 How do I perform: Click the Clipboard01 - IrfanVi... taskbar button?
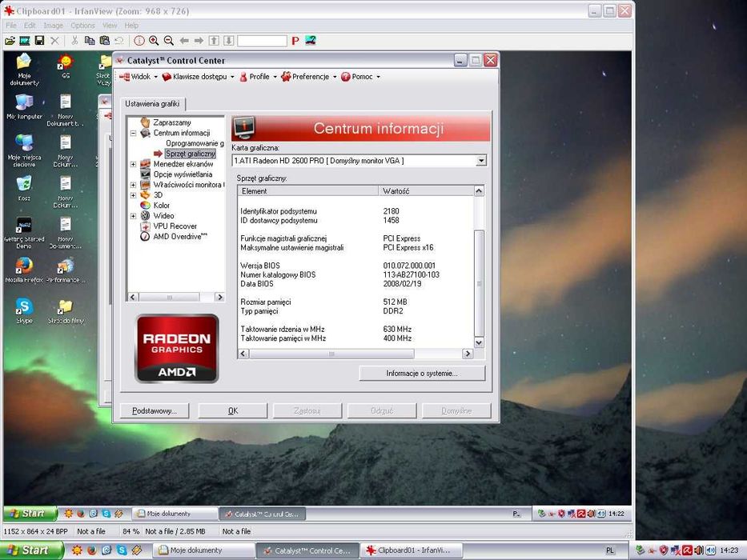[412, 550]
